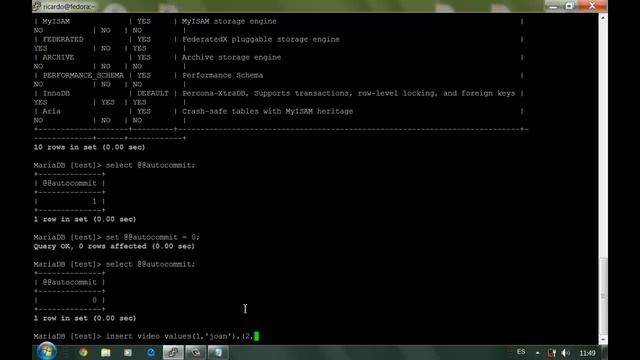Click 'FederatedX pluggable storage engine' text
The image size is (640, 360).
[261, 39]
